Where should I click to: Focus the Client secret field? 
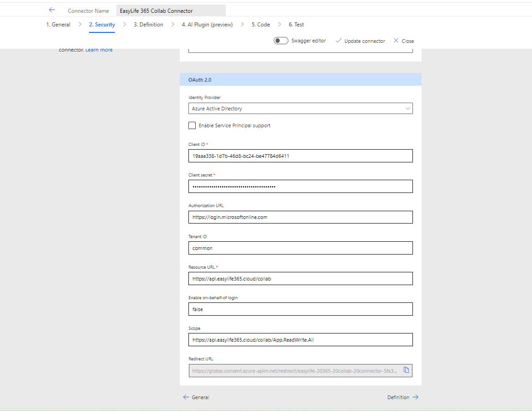pyautogui.click(x=300, y=187)
